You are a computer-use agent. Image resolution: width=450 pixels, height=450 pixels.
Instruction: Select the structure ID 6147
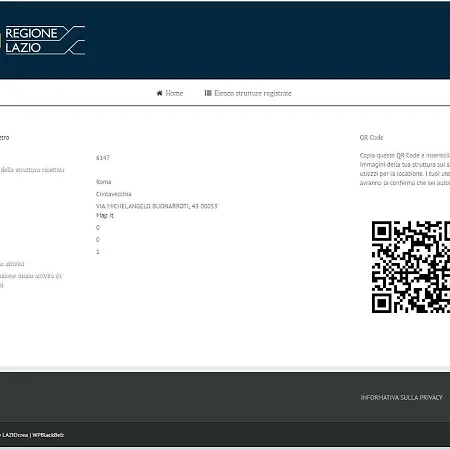tap(103, 158)
